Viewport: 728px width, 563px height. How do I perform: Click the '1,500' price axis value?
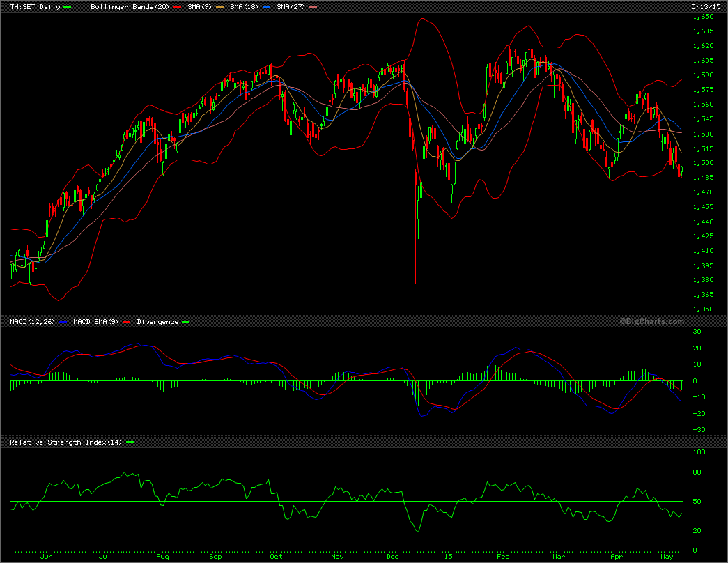coord(703,162)
